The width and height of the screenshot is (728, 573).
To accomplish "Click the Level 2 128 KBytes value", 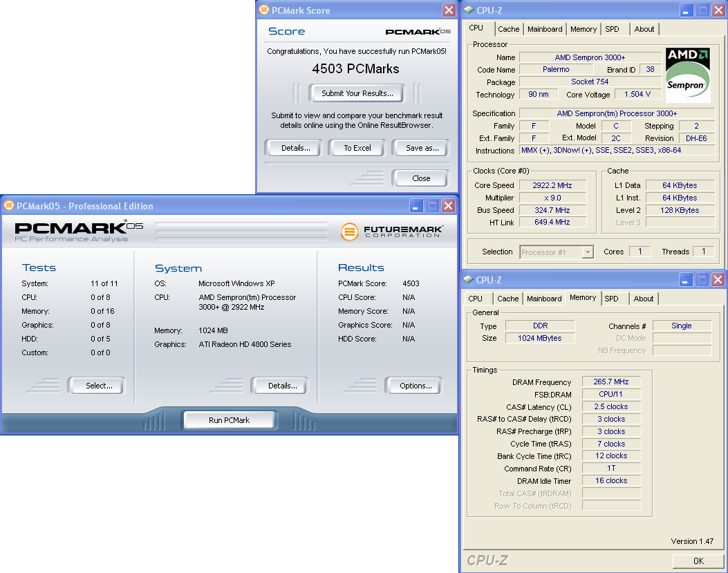I will [x=680, y=210].
